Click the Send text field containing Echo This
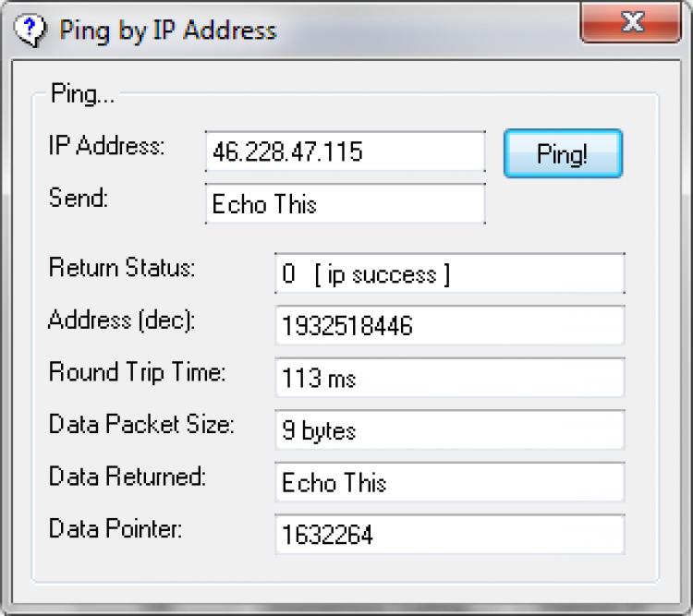This screenshot has height=616, width=693. pyautogui.click(x=345, y=203)
